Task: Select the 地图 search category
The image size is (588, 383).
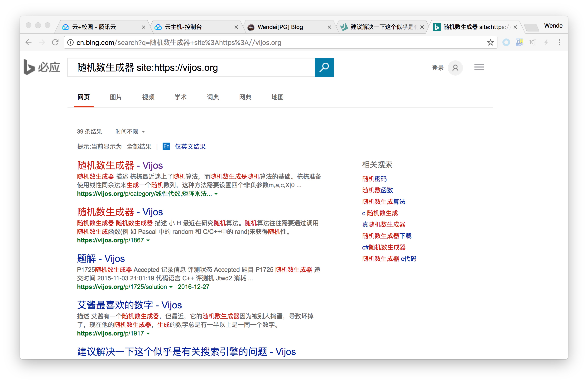Action: click(277, 97)
